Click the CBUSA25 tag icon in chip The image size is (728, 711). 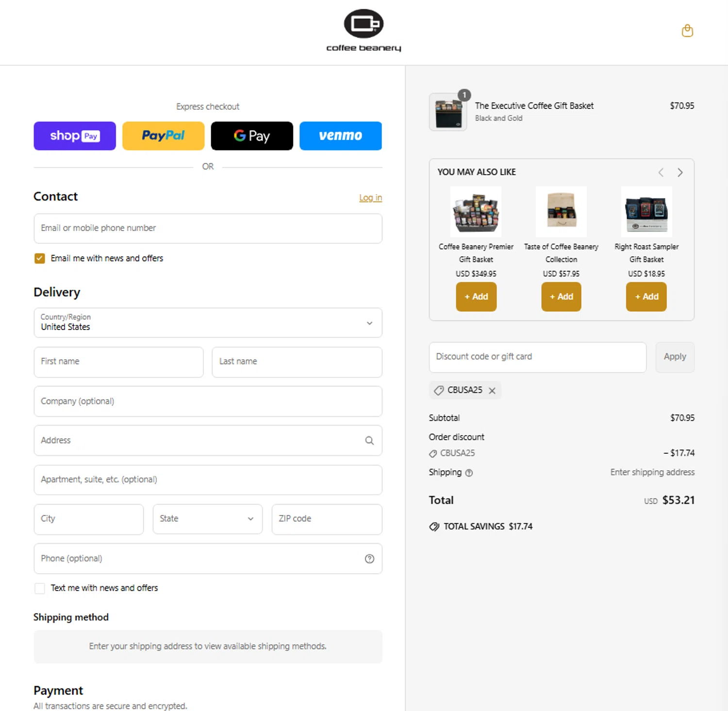point(439,391)
